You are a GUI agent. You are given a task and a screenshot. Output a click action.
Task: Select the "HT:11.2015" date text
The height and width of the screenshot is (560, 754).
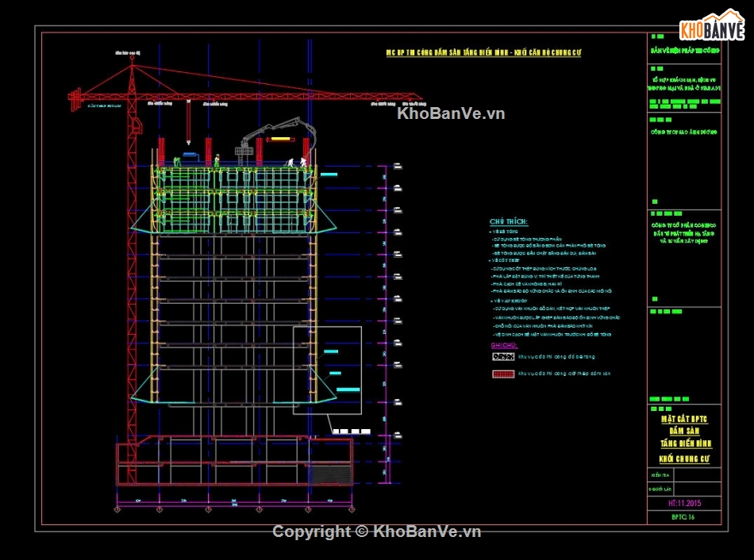(x=684, y=503)
